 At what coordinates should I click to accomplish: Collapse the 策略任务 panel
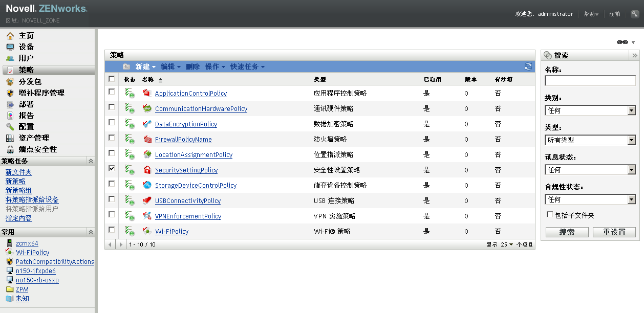91,161
